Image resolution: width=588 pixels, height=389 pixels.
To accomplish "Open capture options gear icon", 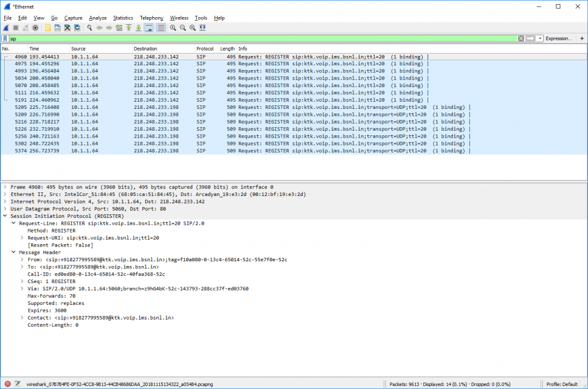I will (35, 28).
